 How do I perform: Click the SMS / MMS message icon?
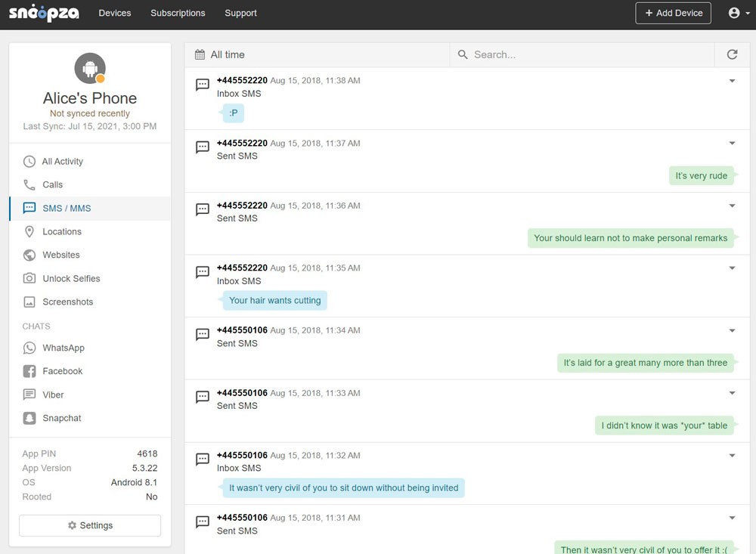point(29,208)
